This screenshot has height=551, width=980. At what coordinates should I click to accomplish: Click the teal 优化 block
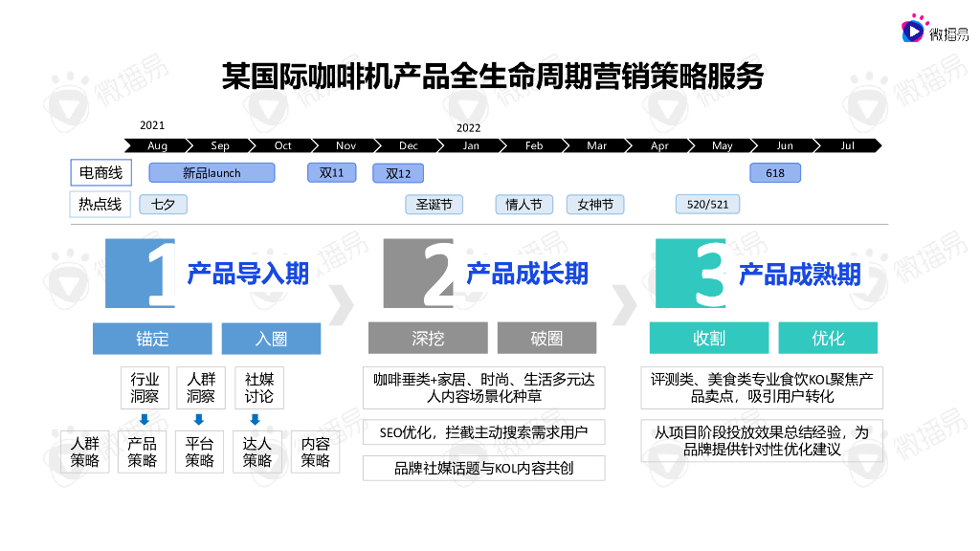pos(828,339)
